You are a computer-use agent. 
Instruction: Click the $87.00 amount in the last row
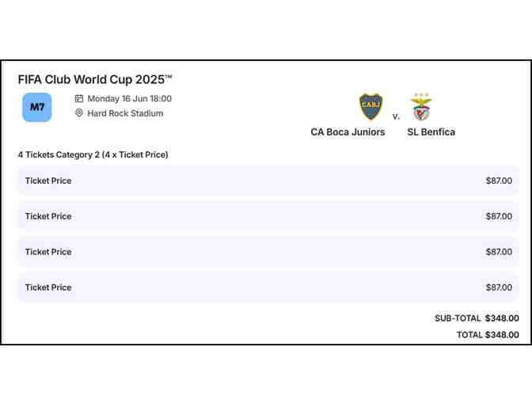coord(499,288)
